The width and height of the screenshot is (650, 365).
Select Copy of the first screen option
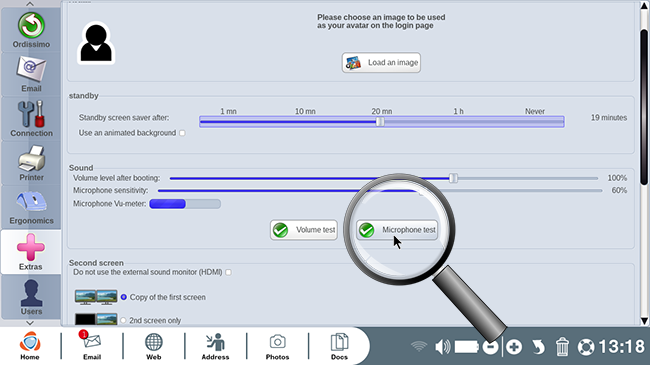pyautogui.click(x=124, y=297)
